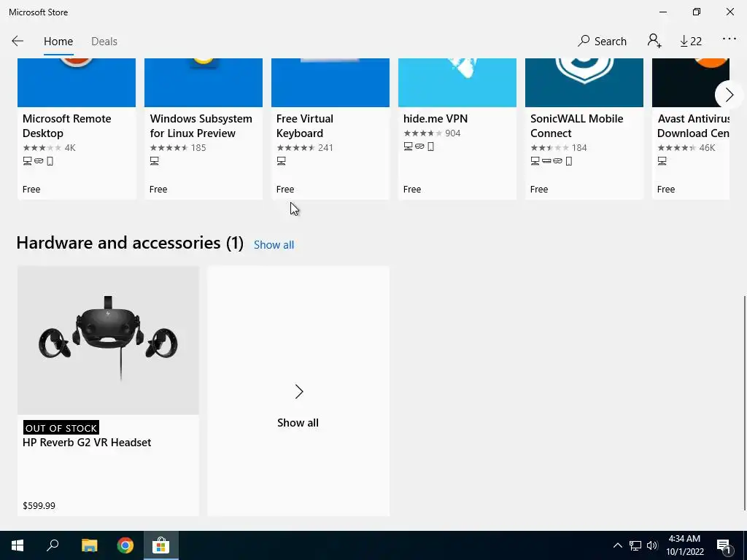
Task: Click the $599.99 price
Action: coord(39,506)
